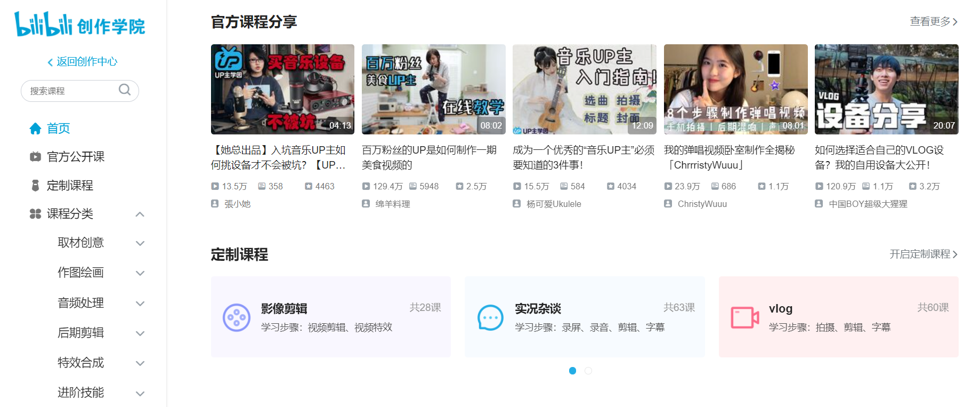Select the first carousel page dot
This screenshot has height=407, width=980.
573,371
